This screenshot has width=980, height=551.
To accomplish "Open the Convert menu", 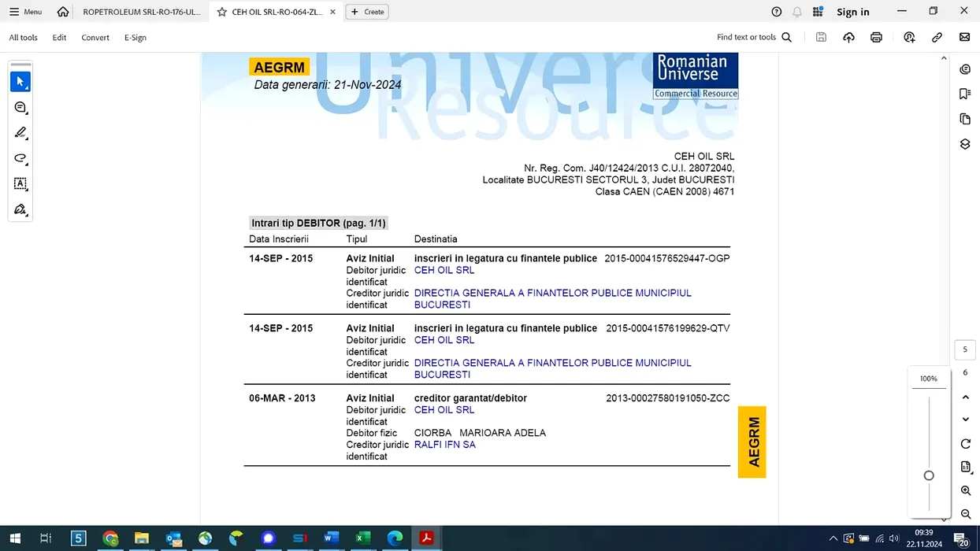I will [x=95, y=37].
